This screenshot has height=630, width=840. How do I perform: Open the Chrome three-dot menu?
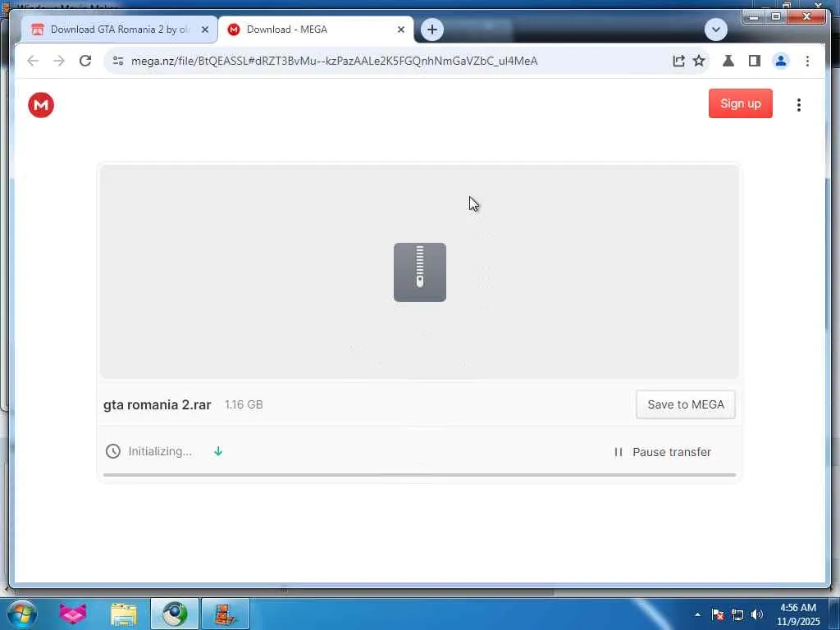[x=807, y=61]
